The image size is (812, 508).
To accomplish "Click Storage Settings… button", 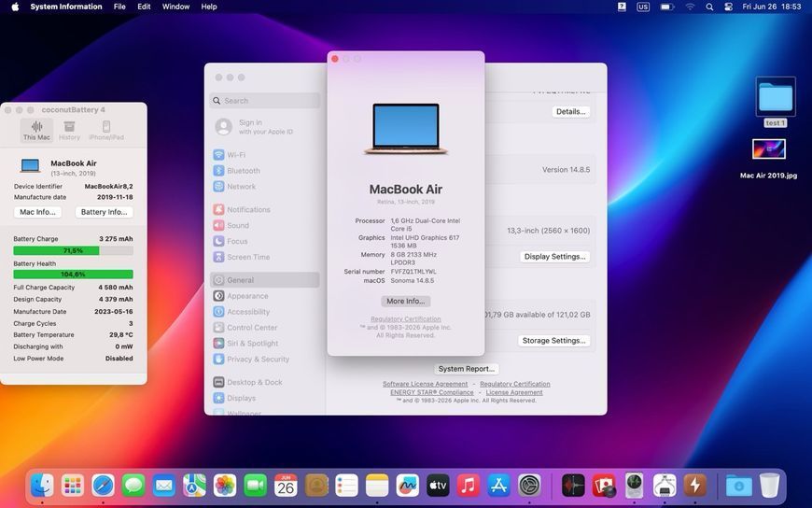I will 553,341.
